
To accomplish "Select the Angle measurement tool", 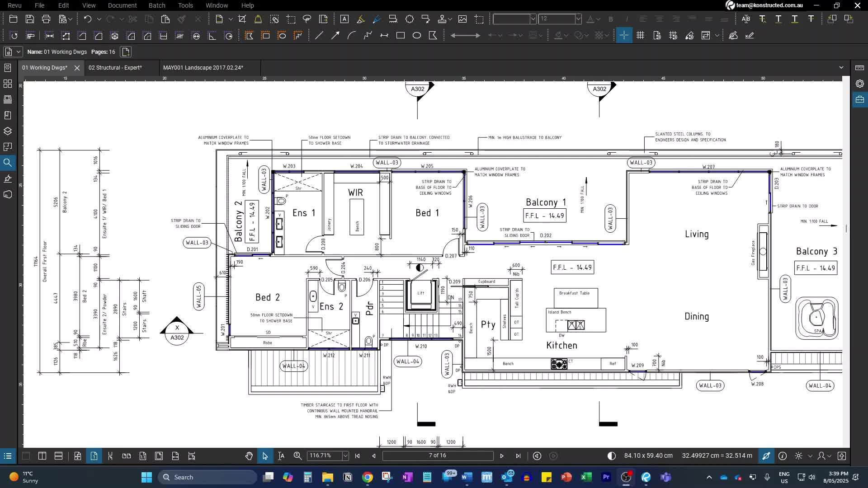I will [x=212, y=36].
